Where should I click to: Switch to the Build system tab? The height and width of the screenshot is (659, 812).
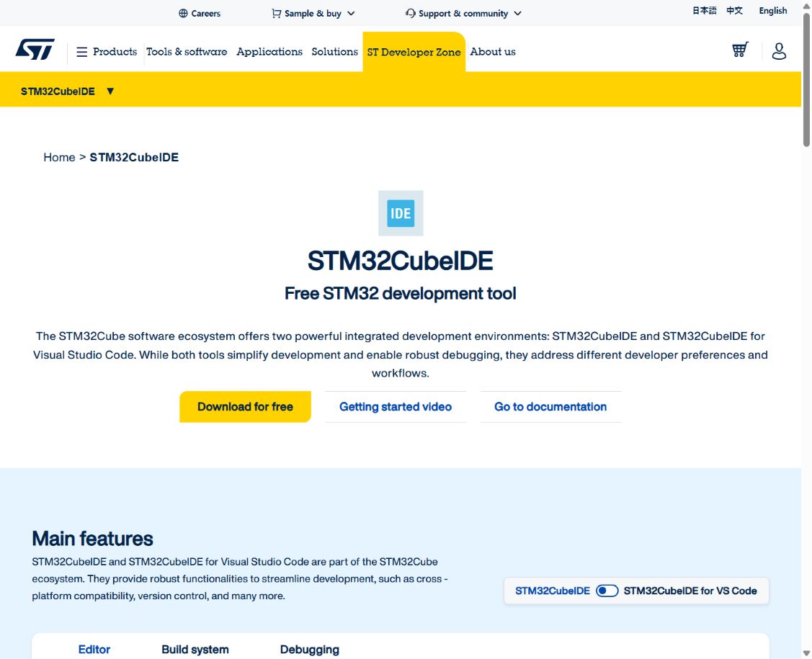tap(195, 649)
